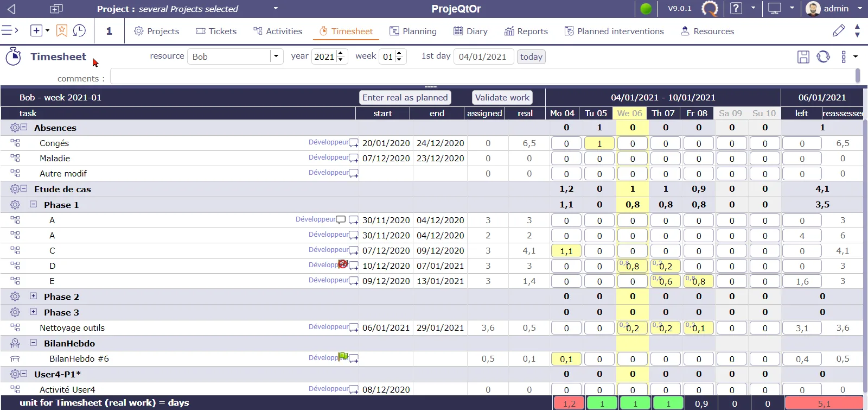This screenshot has height=410, width=868.
Task: Switch to the Reports tab
Action: (526, 31)
